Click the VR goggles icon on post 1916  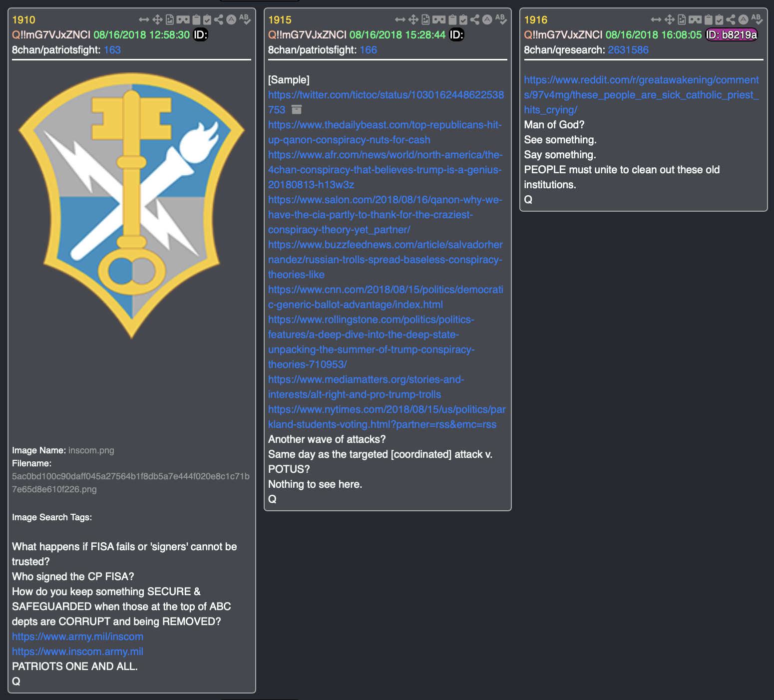[x=695, y=19]
